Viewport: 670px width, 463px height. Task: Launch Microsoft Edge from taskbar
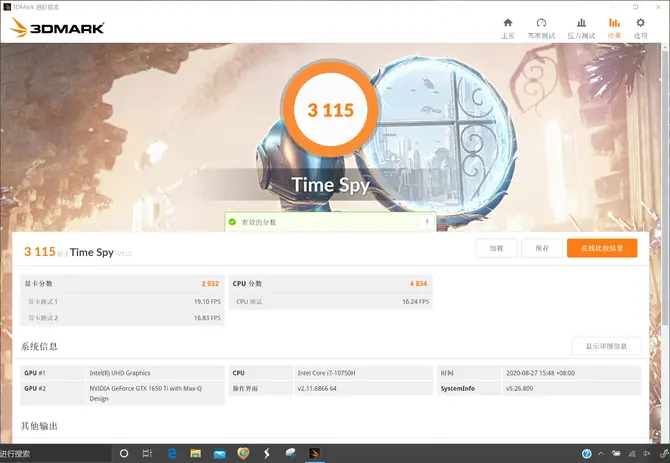(172, 454)
